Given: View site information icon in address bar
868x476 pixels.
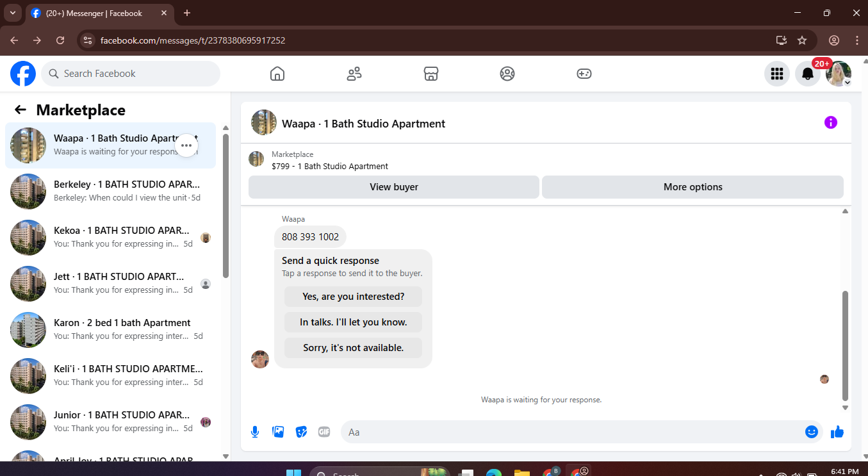Looking at the screenshot, I should (x=88, y=40).
